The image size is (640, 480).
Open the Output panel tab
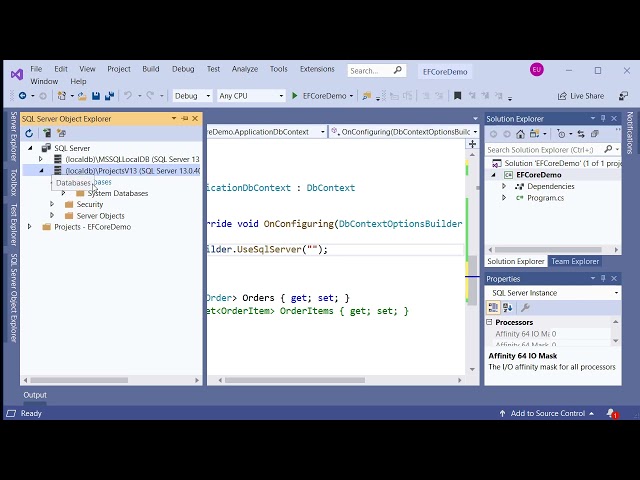point(35,395)
